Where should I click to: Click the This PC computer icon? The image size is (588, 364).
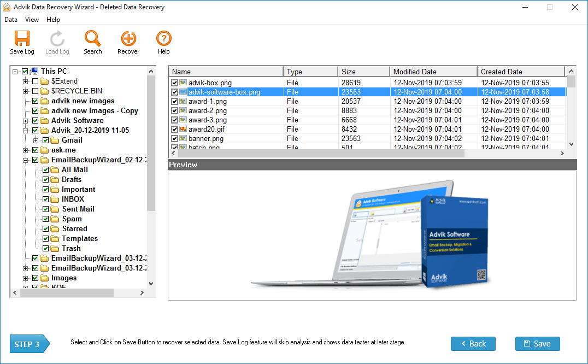pyautogui.click(x=34, y=71)
